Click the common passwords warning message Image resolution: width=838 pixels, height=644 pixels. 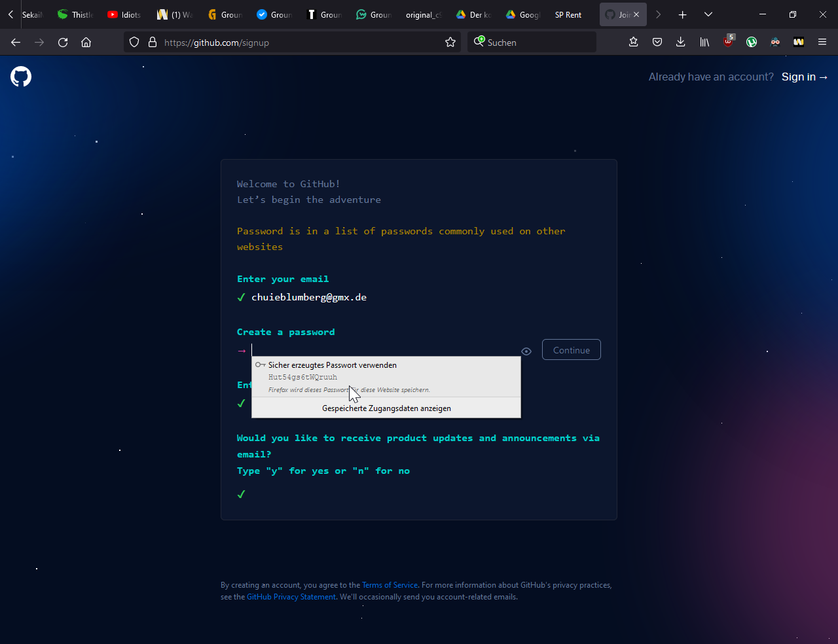(401, 239)
